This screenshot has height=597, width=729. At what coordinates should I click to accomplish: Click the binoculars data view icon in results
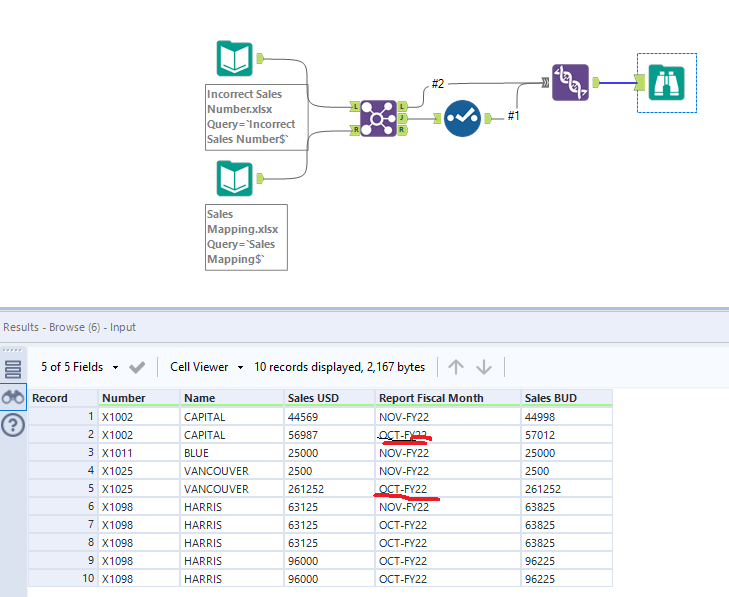tap(13, 398)
